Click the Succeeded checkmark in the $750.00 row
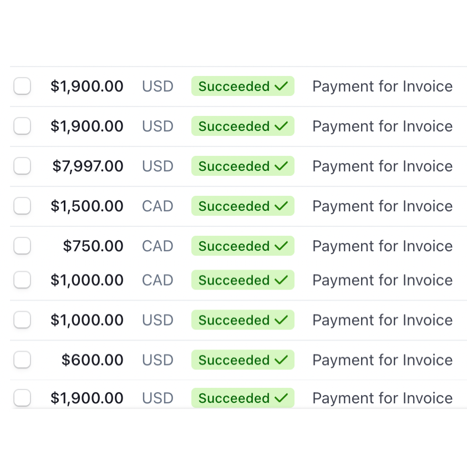This screenshot has height=476, width=467. coord(281,246)
